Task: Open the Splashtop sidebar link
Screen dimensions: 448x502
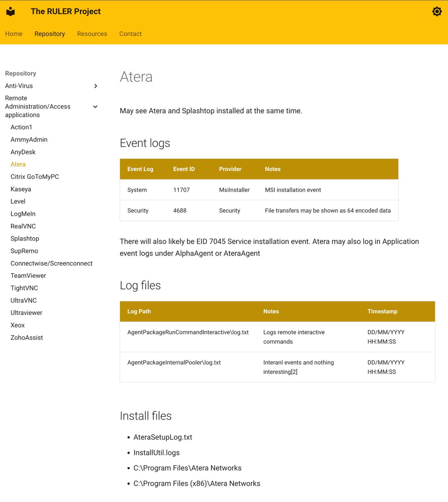Action: (x=25, y=238)
